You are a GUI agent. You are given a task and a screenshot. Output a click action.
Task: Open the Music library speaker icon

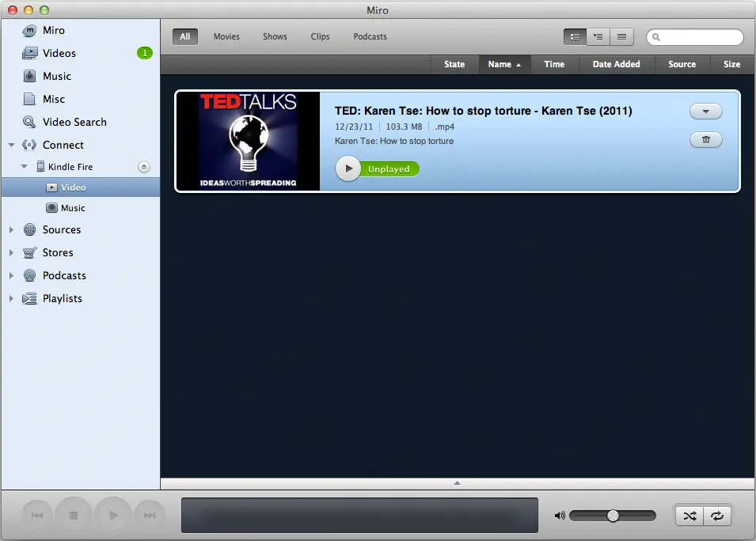pyautogui.click(x=29, y=76)
